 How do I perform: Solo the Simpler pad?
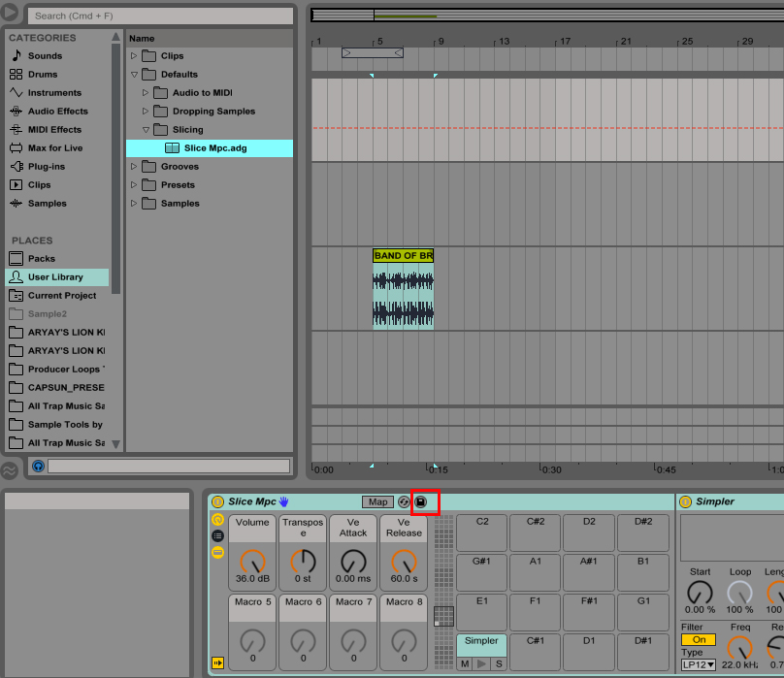coord(499,664)
